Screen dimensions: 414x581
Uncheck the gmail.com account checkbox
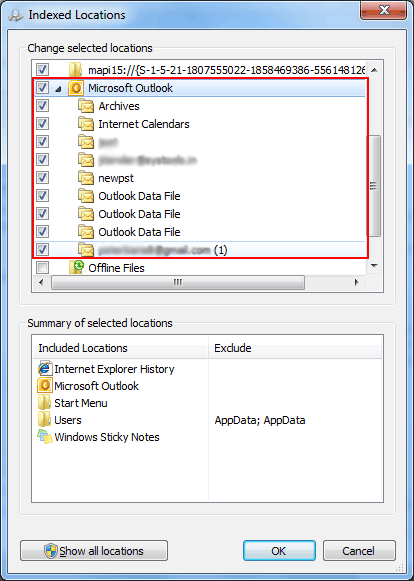coord(42,249)
